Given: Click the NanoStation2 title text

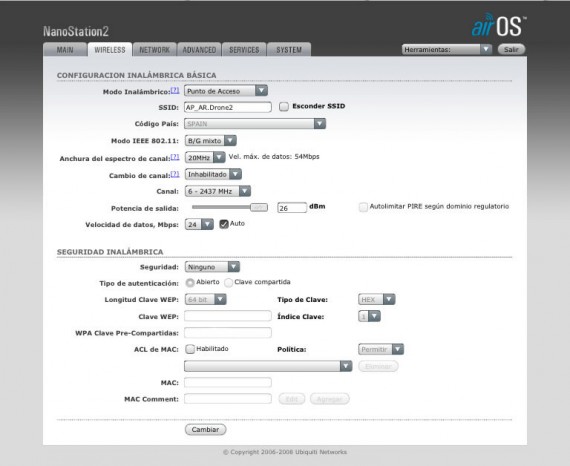Looking at the screenshot, I should pos(76,31).
